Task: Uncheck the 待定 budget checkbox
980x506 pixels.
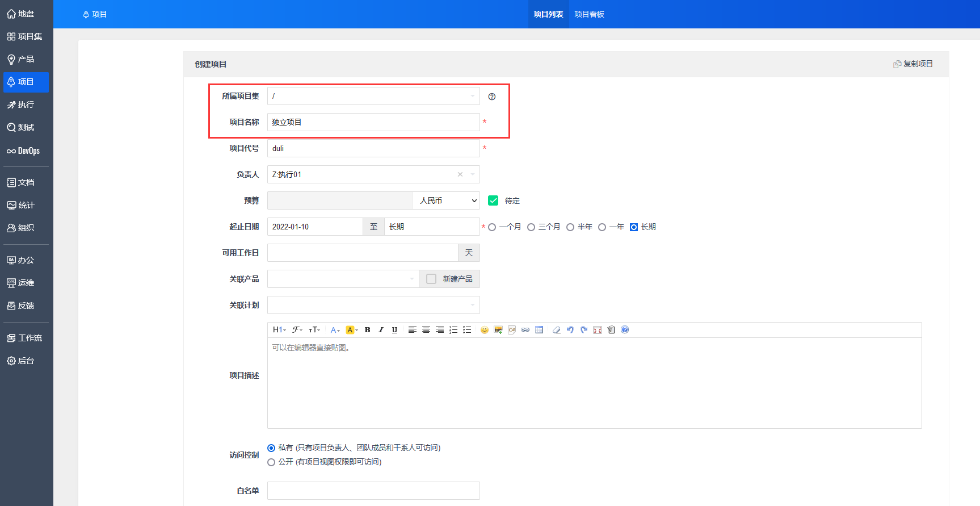Action: pyautogui.click(x=493, y=200)
